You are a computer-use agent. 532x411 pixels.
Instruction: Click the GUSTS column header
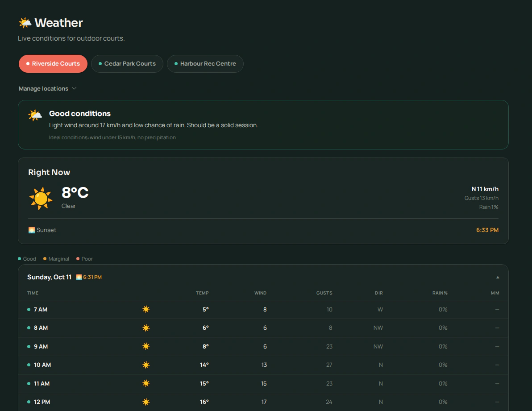tap(324, 293)
